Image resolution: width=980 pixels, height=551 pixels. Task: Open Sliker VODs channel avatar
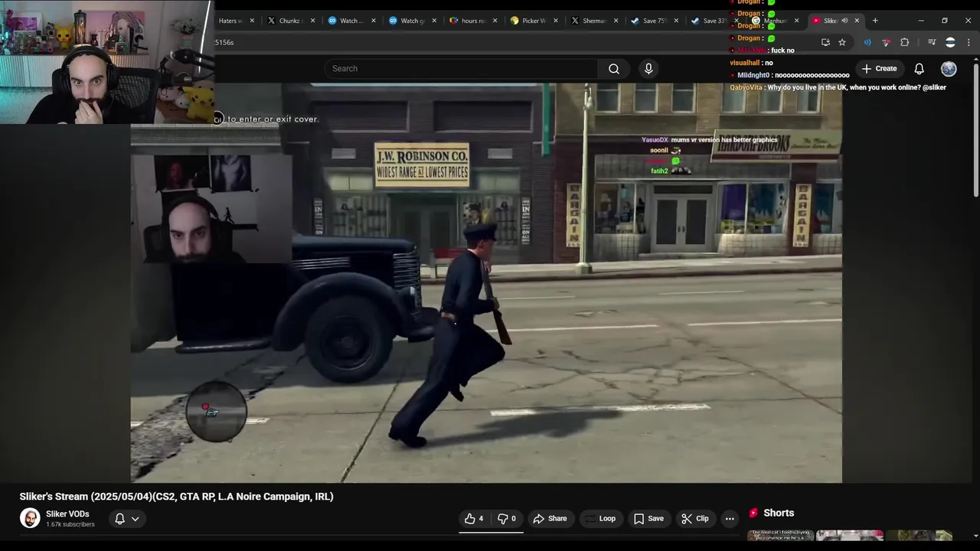pos(30,518)
